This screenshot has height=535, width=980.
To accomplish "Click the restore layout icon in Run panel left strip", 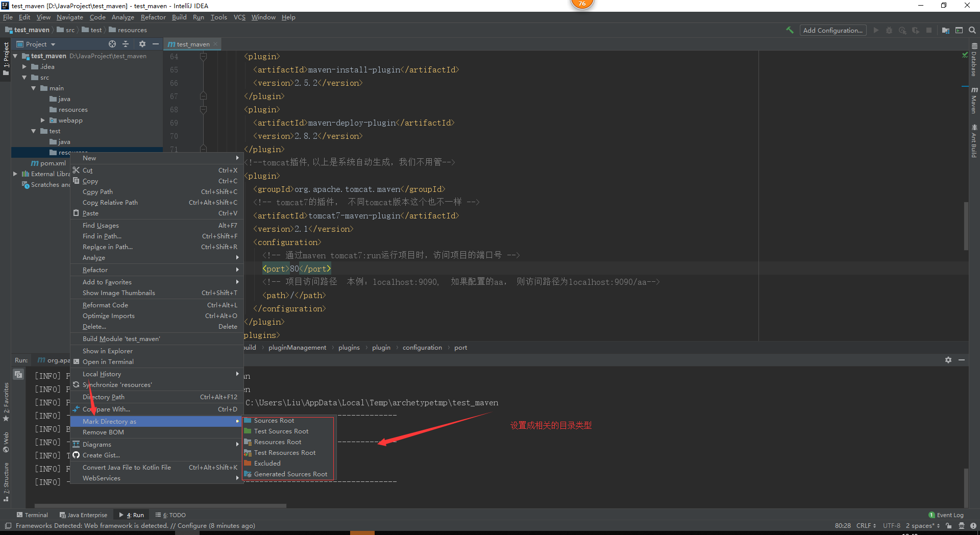I will tap(18, 374).
